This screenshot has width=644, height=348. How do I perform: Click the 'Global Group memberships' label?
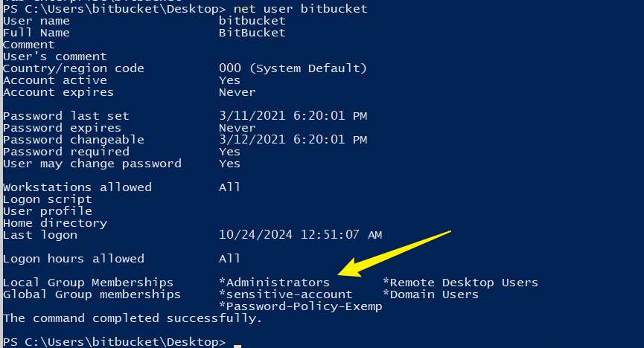click(92, 294)
